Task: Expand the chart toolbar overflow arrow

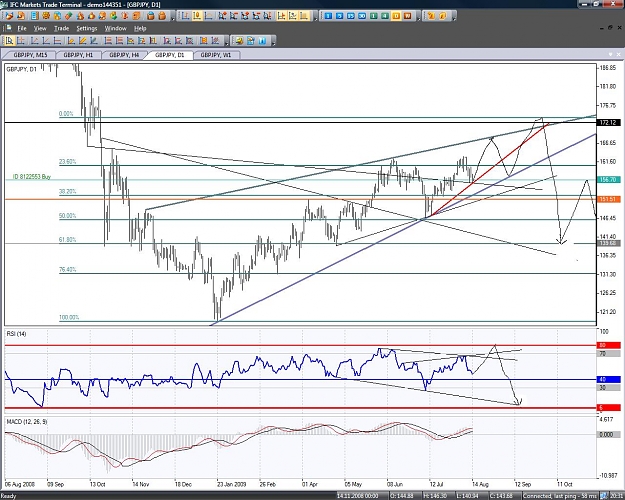Action: point(315,18)
